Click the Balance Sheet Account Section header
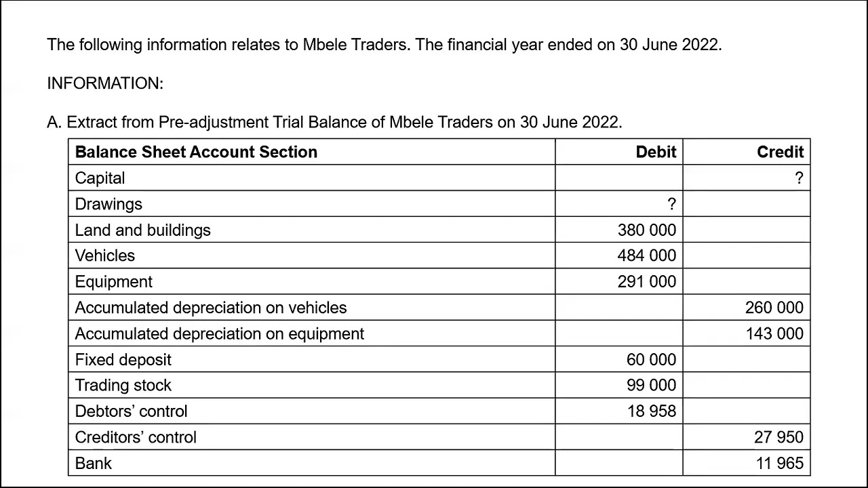The height and width of the screenshot is (488, 868). coord(196,152)
